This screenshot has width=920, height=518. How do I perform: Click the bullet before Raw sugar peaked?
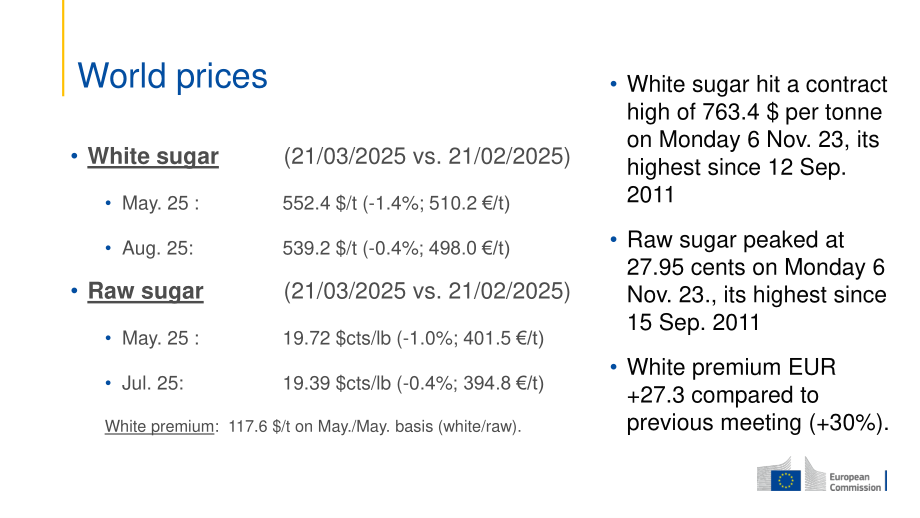[x=614, y=240]
